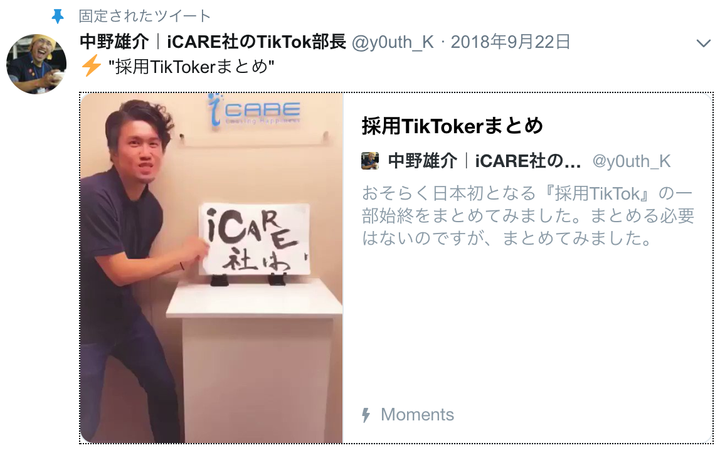Click the empty white area of the Moment card
720x452 pixels.
pos(528,326)
